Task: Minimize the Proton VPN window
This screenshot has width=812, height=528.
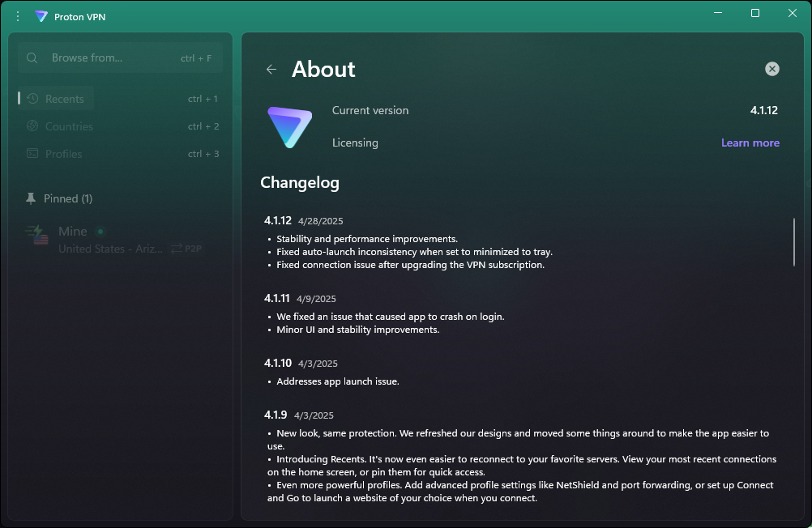Action: pyautogui.click(x=718, y=13)
